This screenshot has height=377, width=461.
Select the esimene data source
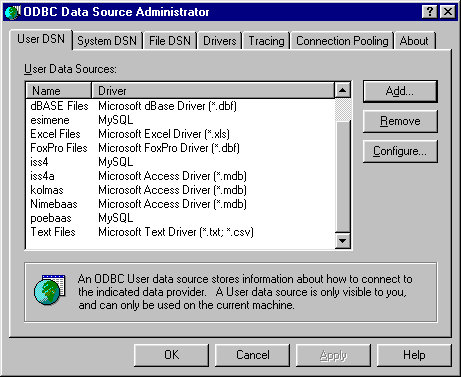(x=50, y=120)
